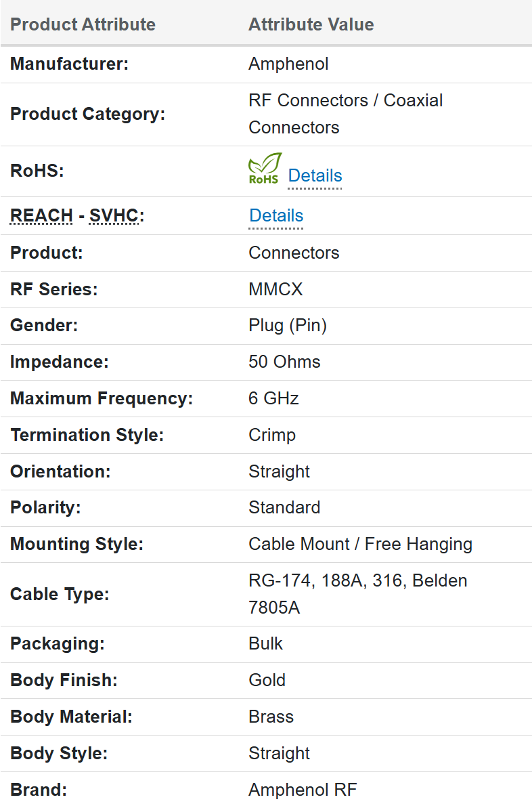Select the Crimp termination style value
Screen dimensions: 532x808
272,435
